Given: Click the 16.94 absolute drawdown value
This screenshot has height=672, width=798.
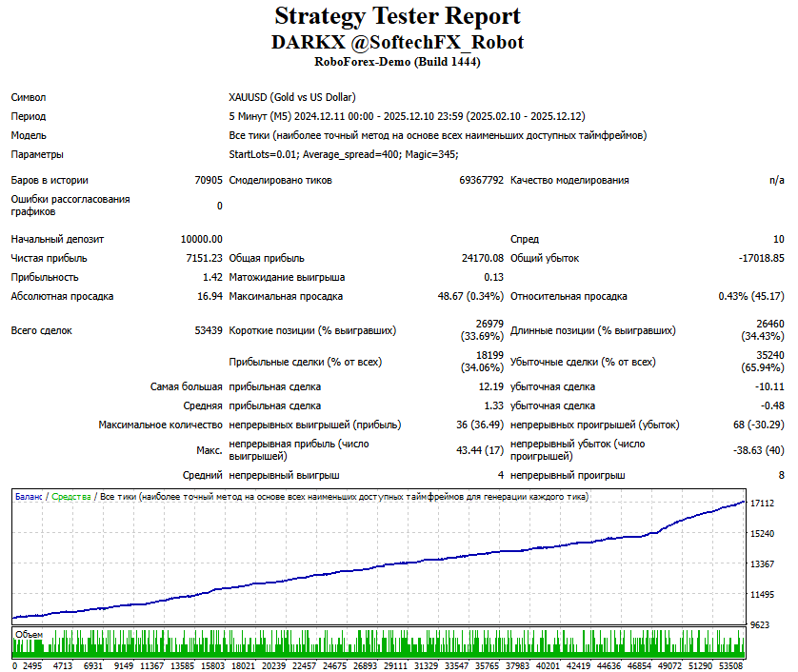Looking at the screenshot, I should [209, 296].
